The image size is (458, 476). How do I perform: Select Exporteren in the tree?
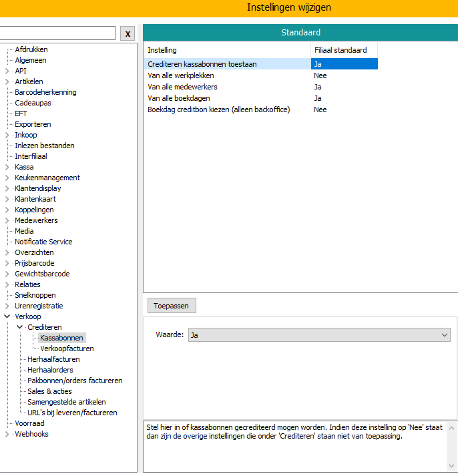pos(33,124)
